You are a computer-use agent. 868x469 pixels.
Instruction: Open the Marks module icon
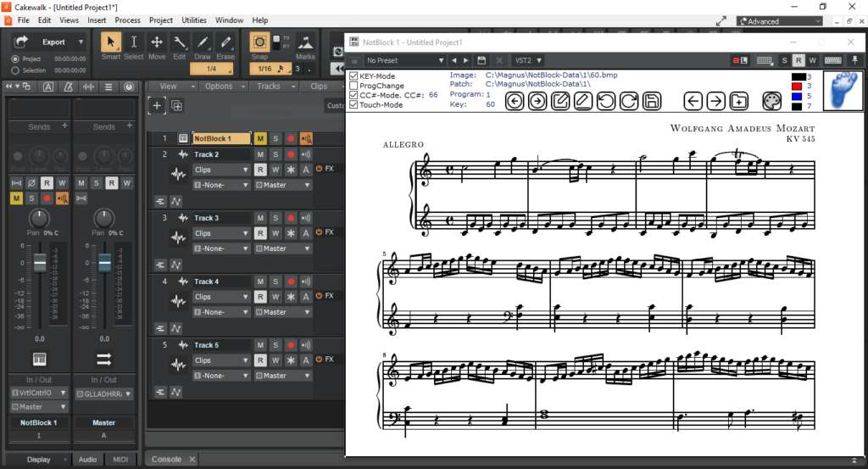pos(305,42)
